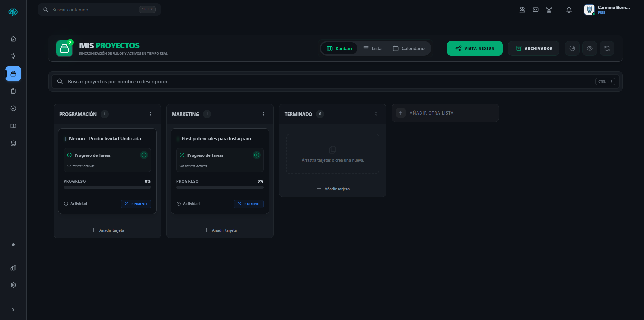Image resolution: width=644 pixels, height=320 pixels.
Task: Open the notifications bell
Action: pyautogui.click(x=569, y=10)
